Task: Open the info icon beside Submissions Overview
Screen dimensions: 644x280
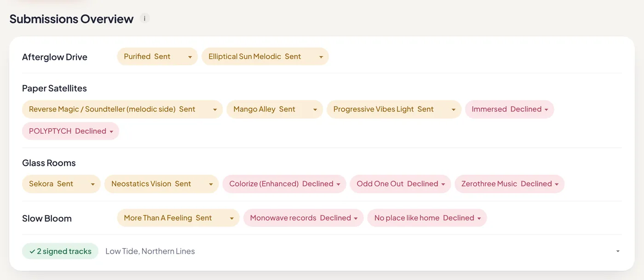Action: click(x=145, y=19)
